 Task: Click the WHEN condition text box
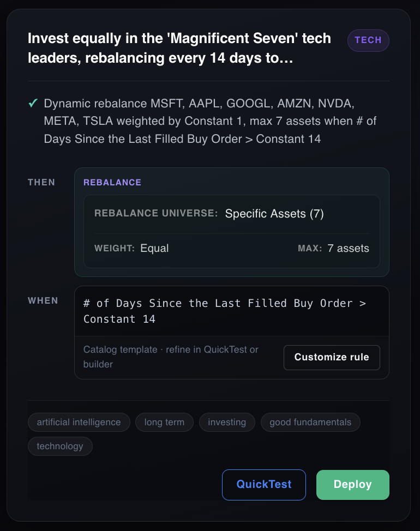coord(231,311)
